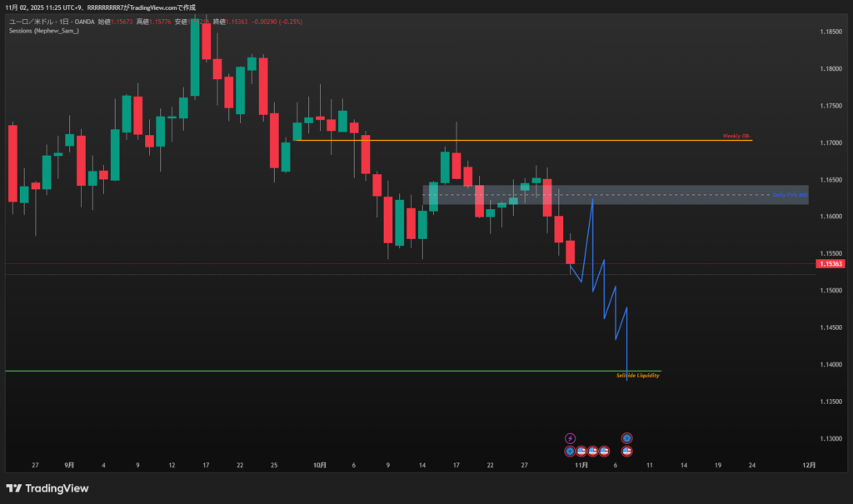Open the Sessions (Nephew_Sam_) indicator legend
This screenshot has height=504, width=853.
(43, 31)
